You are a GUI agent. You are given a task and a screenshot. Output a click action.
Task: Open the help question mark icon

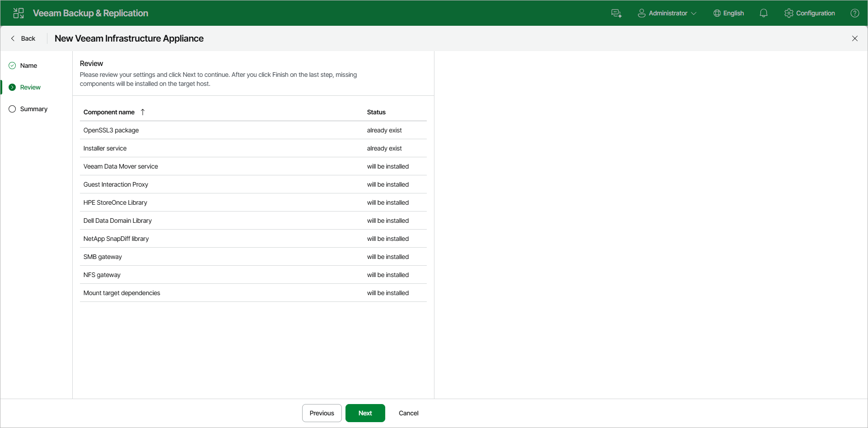point(855,13)
